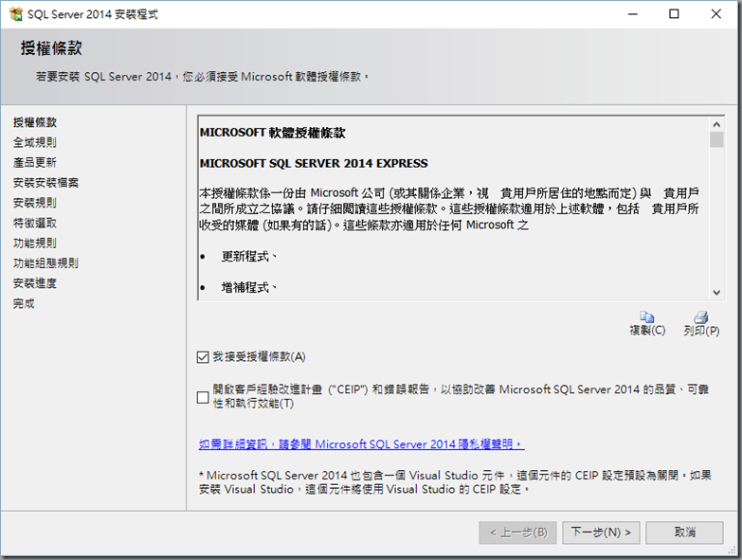Click the 增補程式 bullet in the license
This screenshot has height=560, width=742.
(x=248, y=287)
